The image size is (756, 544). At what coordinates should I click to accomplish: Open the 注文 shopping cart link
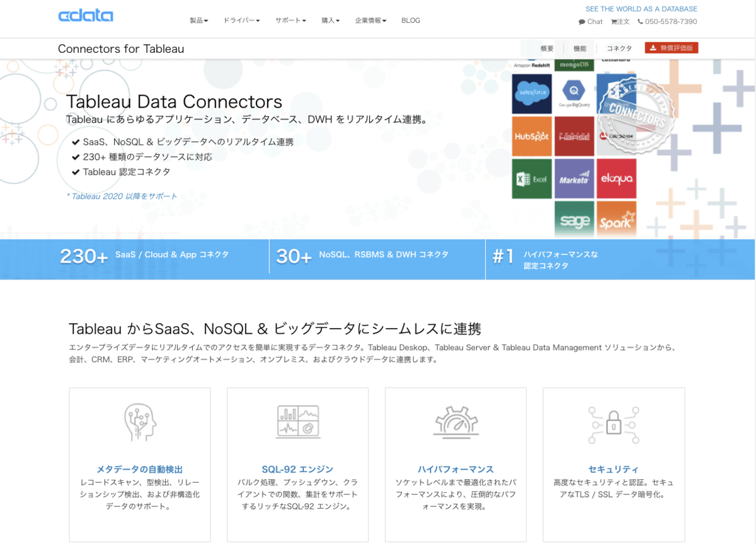[x=620, y=21]
